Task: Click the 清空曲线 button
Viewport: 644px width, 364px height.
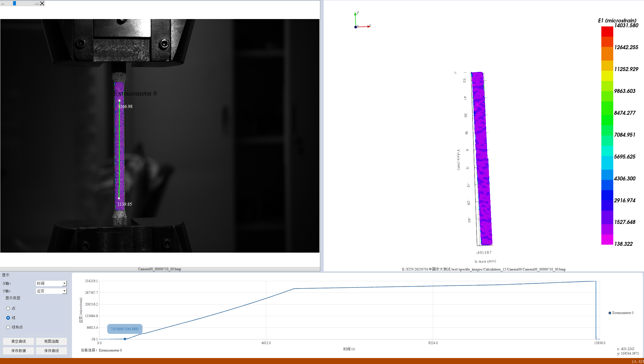Action: tap(18, 341)
